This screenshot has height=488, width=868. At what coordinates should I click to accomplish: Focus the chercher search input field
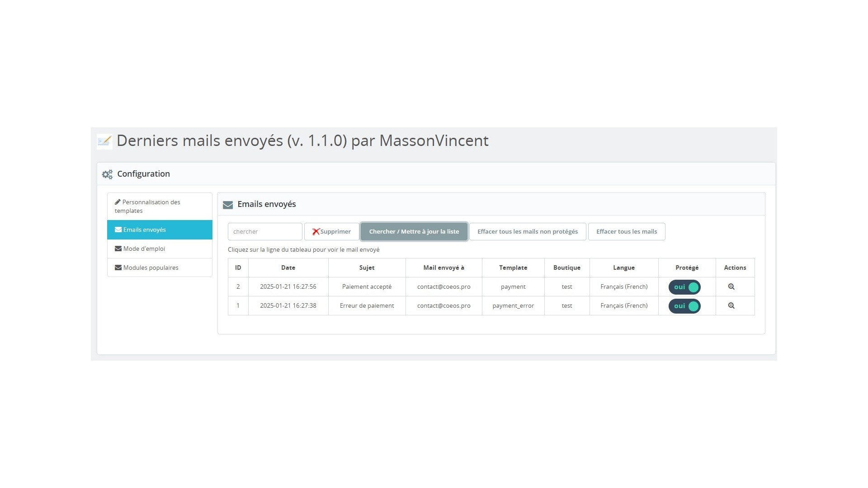pos(265,231)
